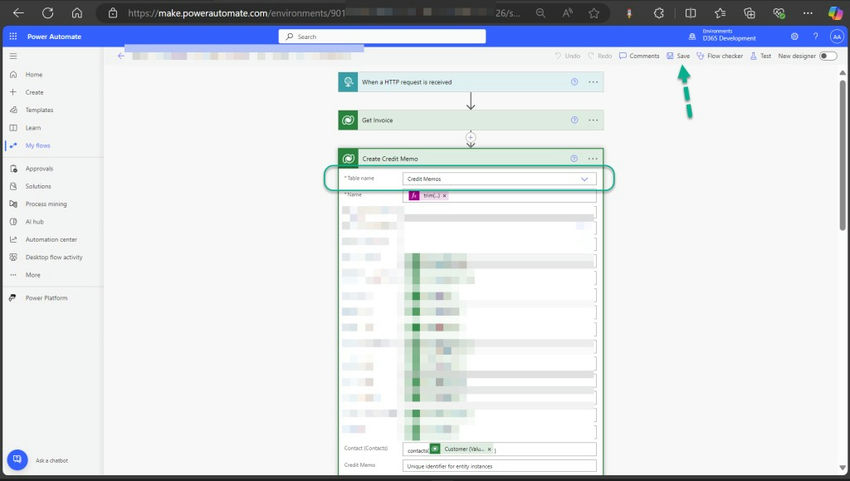Click the Name field with trim expression
The height and width of the screenshot is (481, 850).
click(x=499, y=196)
